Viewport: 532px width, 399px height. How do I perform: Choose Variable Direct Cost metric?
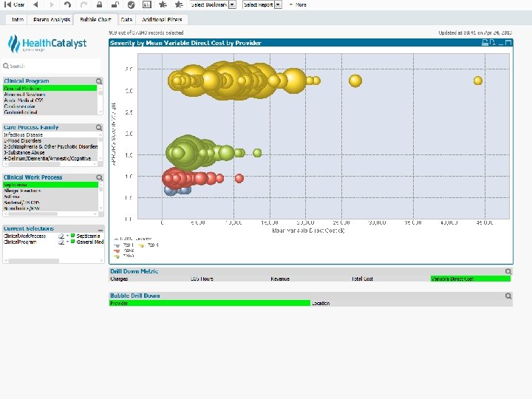pos(471,279)
